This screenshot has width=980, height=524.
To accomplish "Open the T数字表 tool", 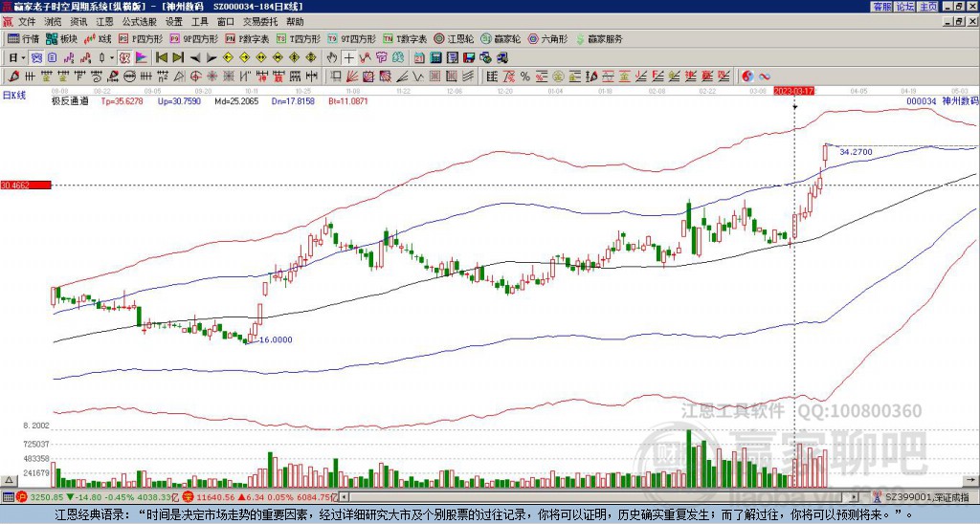I will point(405,38).
